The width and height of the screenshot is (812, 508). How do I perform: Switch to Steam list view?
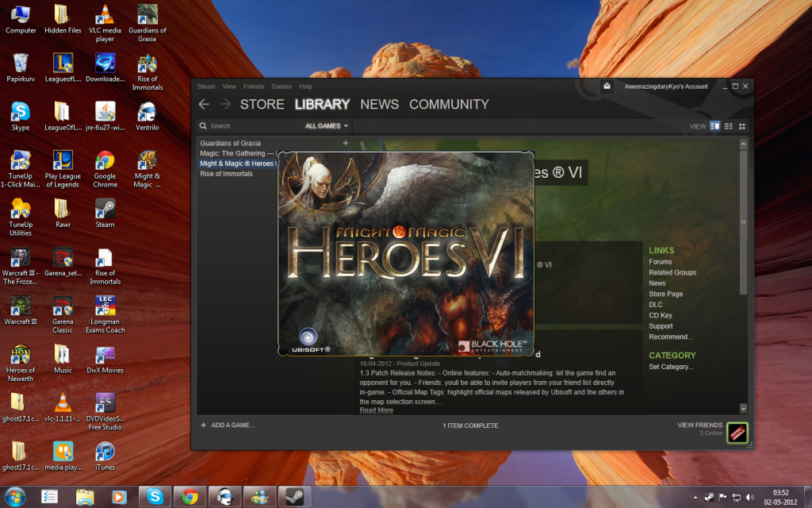tap(729, 126)
